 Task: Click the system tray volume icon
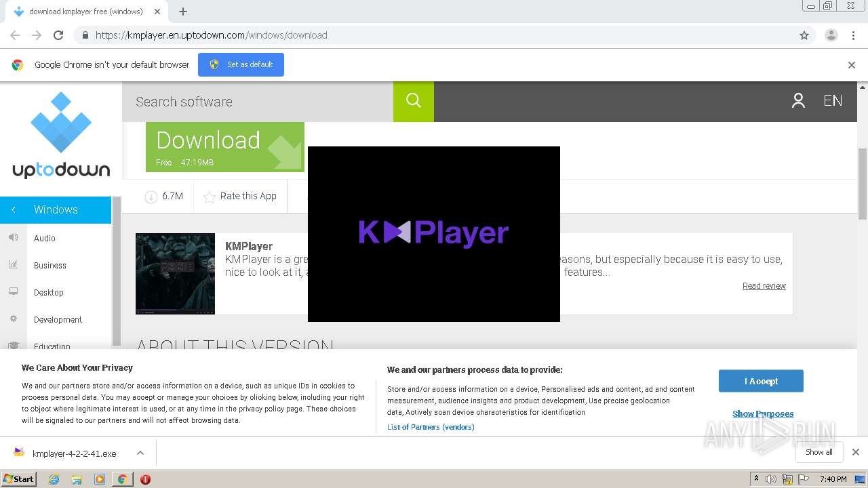pos(771,479)
